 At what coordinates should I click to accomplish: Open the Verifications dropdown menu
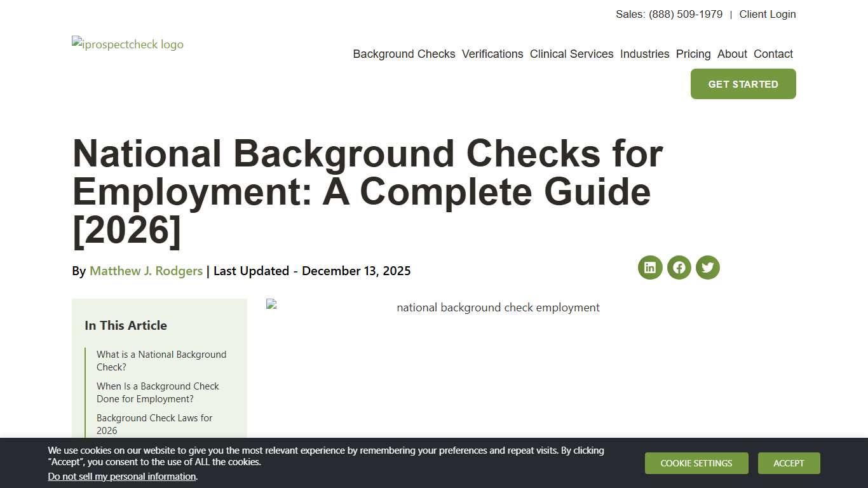pos(492,54)
